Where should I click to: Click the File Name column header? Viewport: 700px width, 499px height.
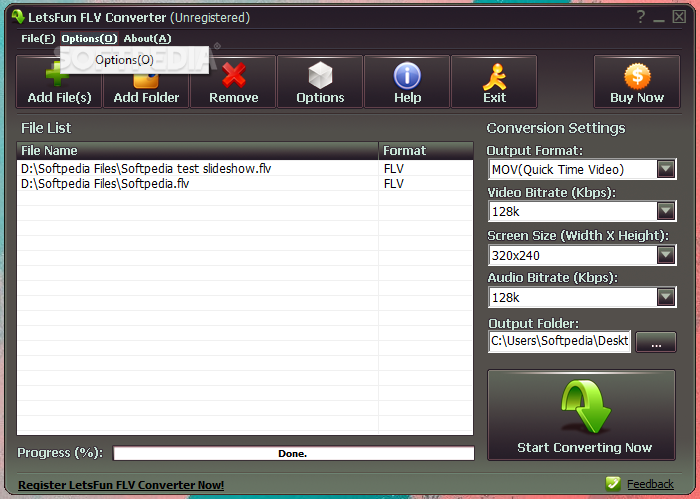(197, 151)
